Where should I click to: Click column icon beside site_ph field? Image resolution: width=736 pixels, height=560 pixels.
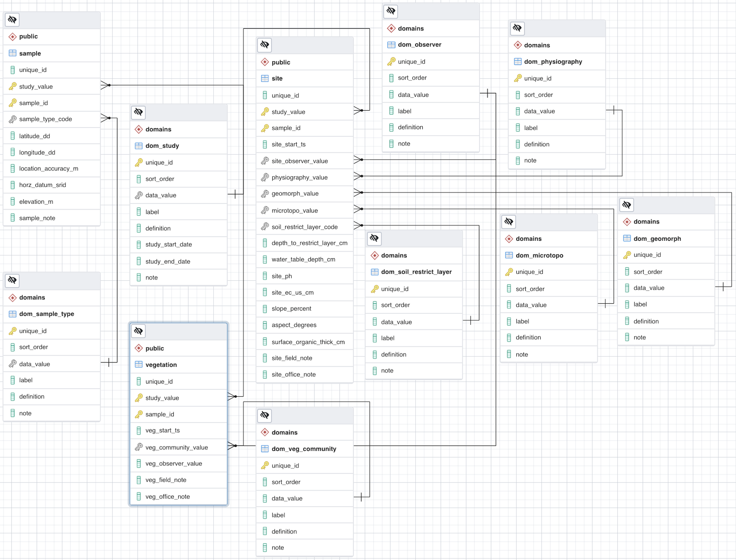coord(265,276)
